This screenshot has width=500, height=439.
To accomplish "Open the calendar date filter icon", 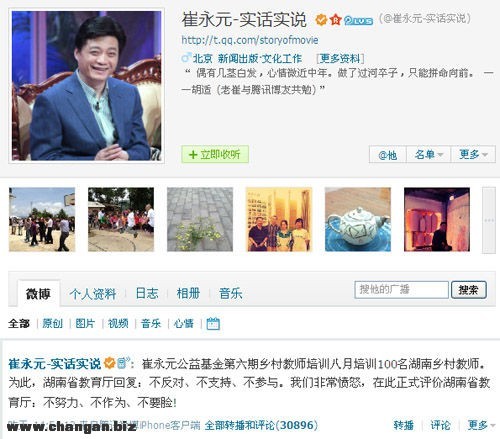I will pos(213,323).
